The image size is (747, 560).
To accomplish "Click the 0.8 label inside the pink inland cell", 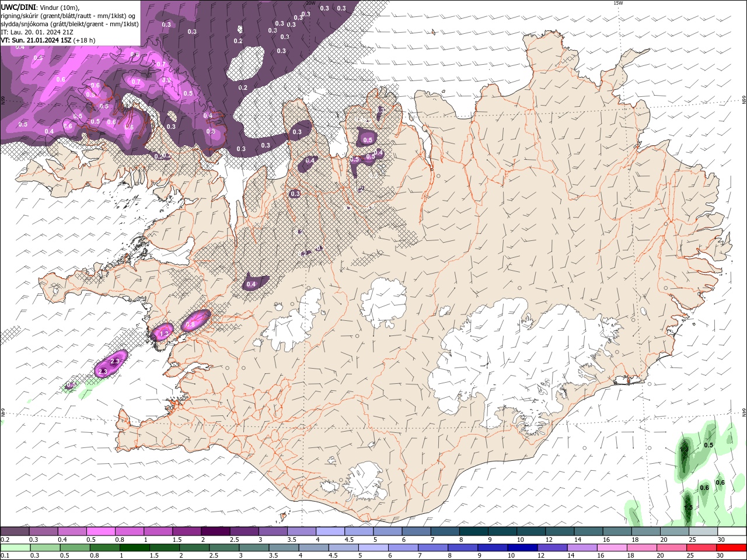I will pyautogui.click(x=190, y=324).
